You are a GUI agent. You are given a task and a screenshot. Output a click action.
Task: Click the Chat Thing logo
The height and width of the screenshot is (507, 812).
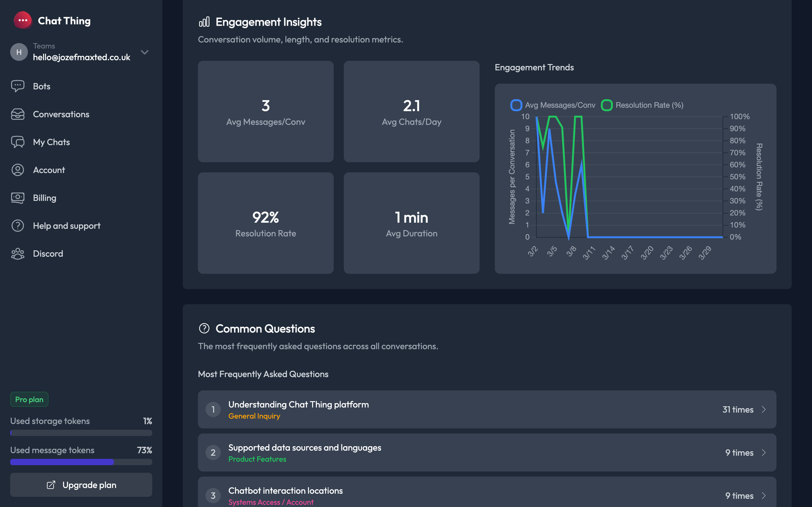(x=23, y=21)
